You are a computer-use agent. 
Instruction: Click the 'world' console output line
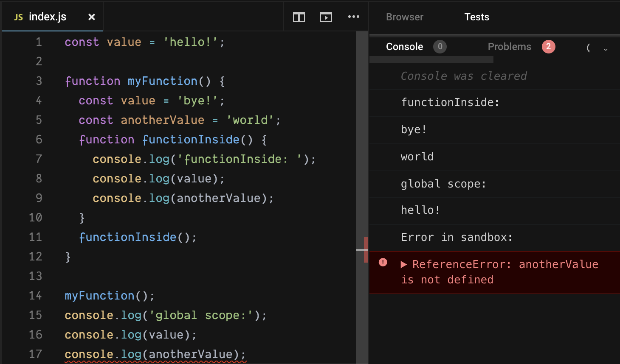417,157
